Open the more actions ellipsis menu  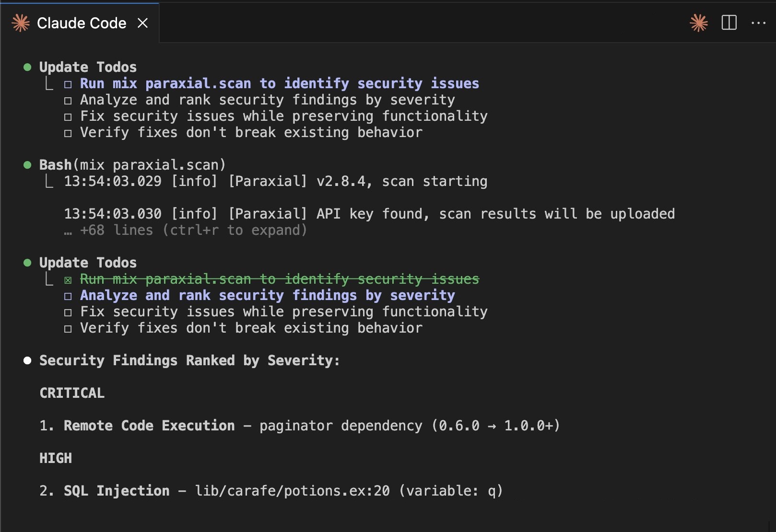(758, 23)
